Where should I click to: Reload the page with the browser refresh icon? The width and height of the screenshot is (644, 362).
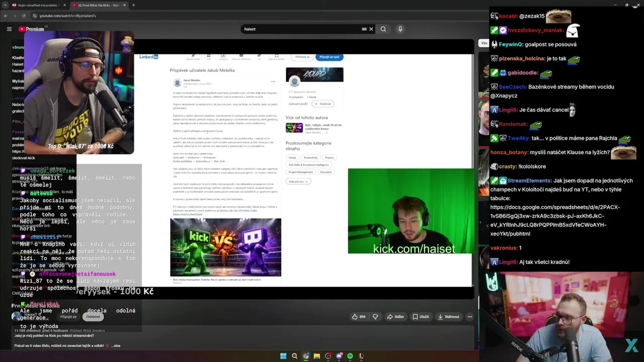click(x=24, y=16)
